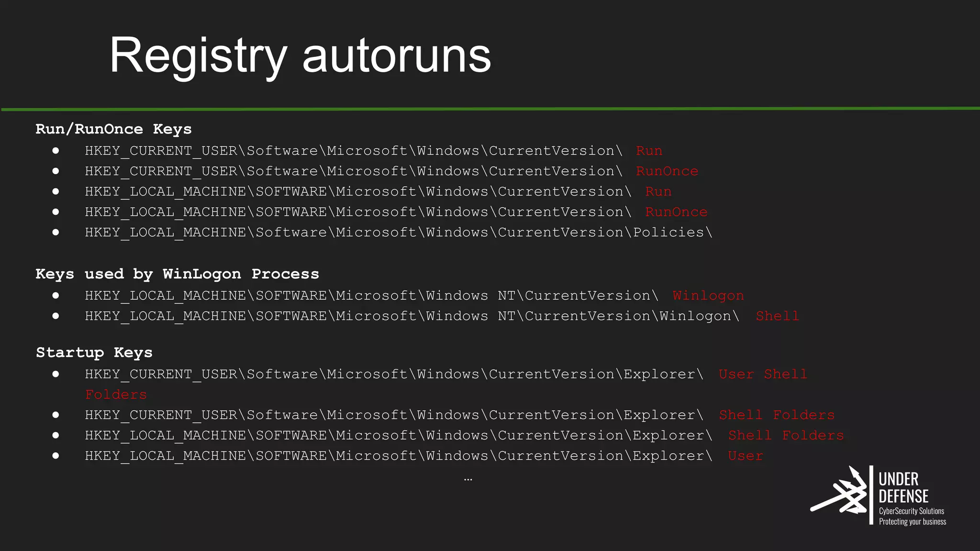980x551 pixels.
Task: Select the HKEY_LOCAL_MACHINE CurrentVersion\ Run line
Action: tap(378, 192)
